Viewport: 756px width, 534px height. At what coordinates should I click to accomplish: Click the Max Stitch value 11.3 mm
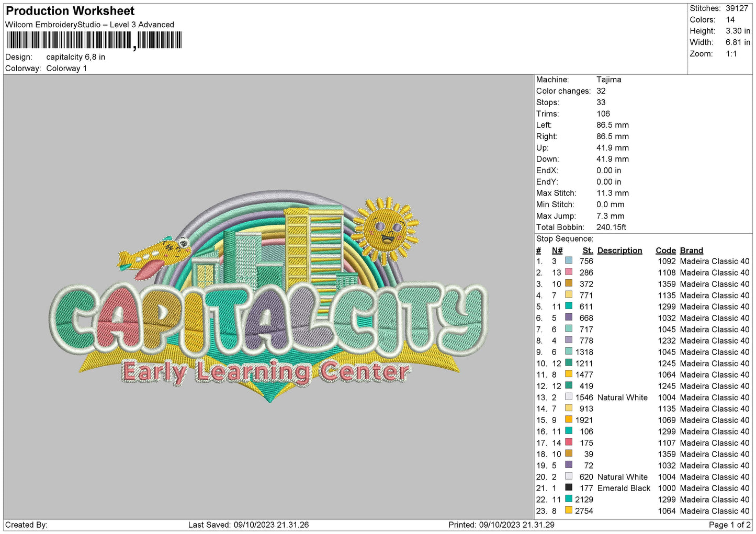(613, 193)
